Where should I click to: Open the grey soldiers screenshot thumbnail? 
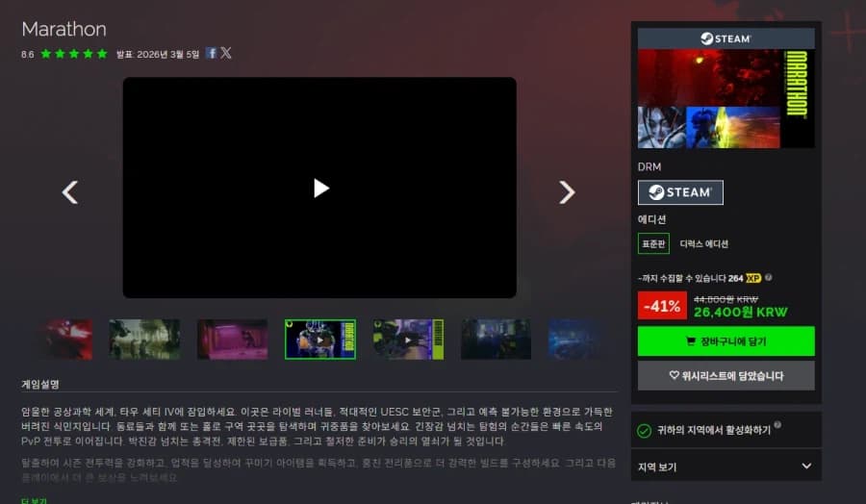coord(144,339)
